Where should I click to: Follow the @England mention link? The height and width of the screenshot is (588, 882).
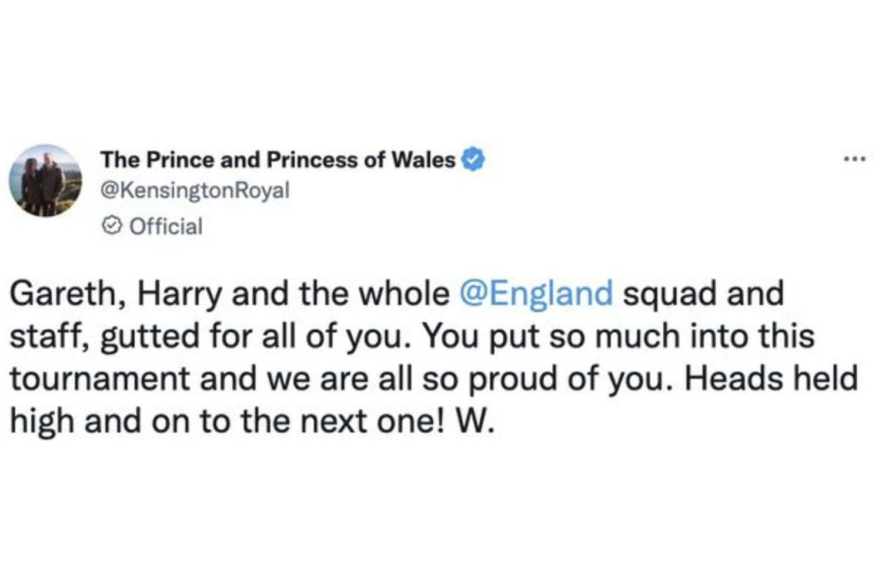point(536,293)
